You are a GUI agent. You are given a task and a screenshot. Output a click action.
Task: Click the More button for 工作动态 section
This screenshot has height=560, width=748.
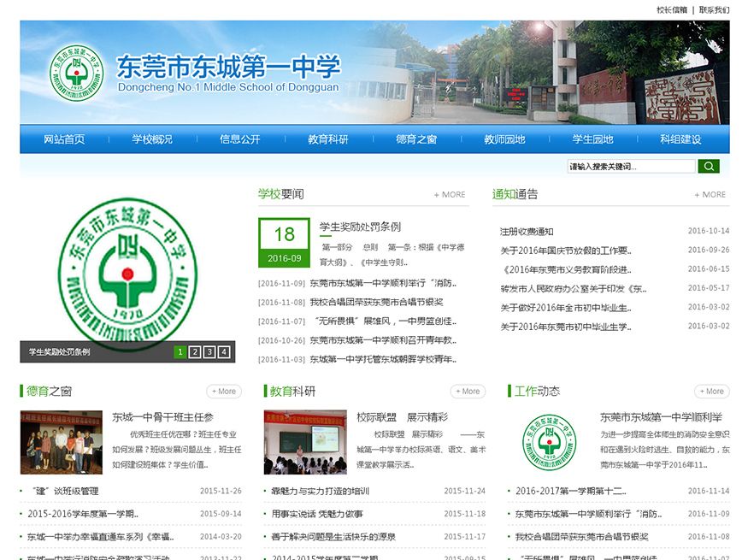pos(712,391)
